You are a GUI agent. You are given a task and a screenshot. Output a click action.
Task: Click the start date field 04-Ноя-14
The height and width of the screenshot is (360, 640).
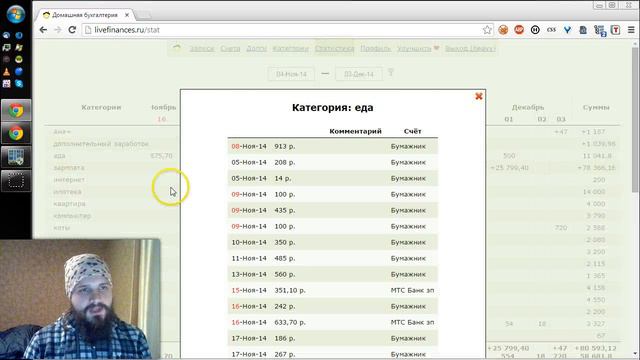(291, 74)
